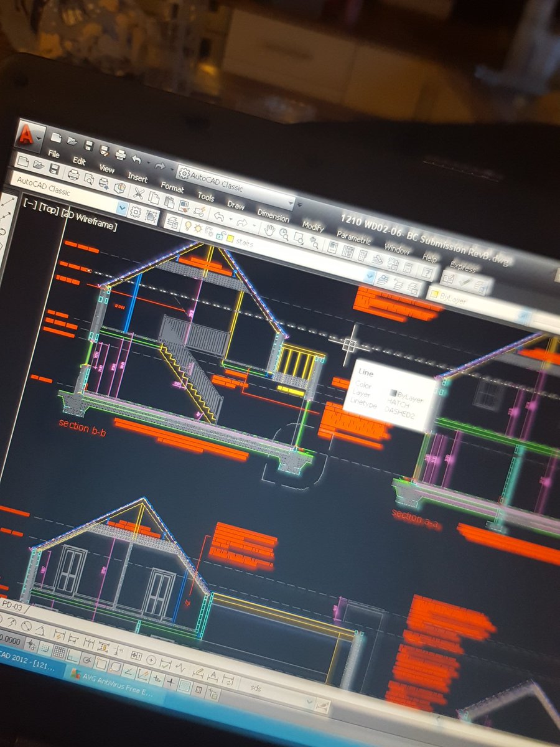560x747 pixels.
Task: Open Layer Properties Manager icon
Action: point(172,222)
